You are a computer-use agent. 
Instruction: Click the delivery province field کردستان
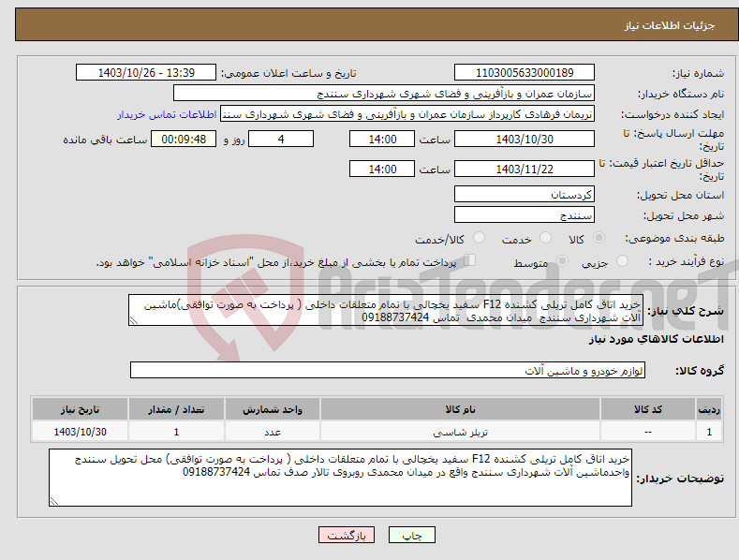(525, 194)
